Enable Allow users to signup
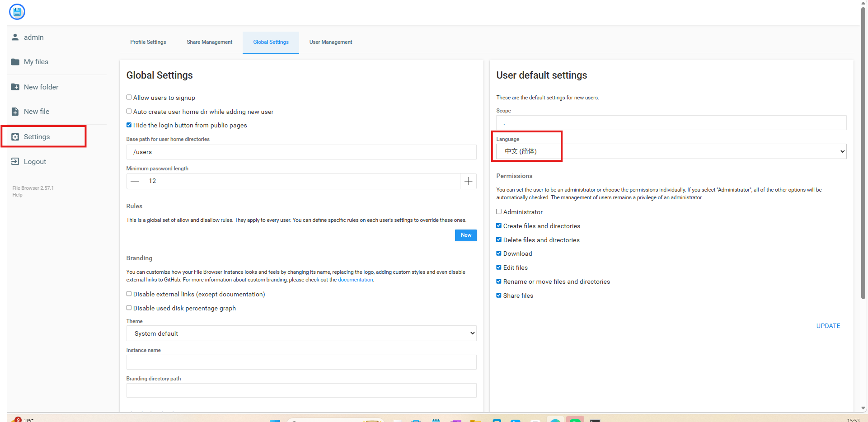The height and width of the screenshot is (422, 868). [x=129, y=97]
